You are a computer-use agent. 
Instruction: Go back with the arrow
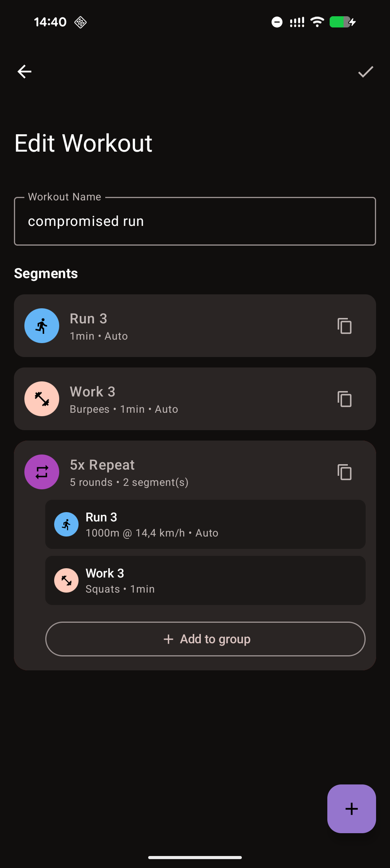(x=24, y=71)
